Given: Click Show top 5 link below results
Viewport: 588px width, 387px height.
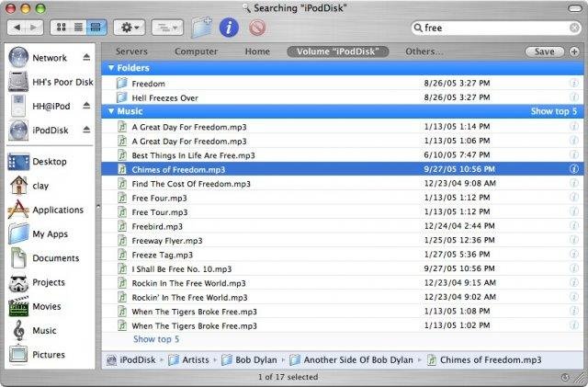Looking at the screenshot, I should point(156,339).
